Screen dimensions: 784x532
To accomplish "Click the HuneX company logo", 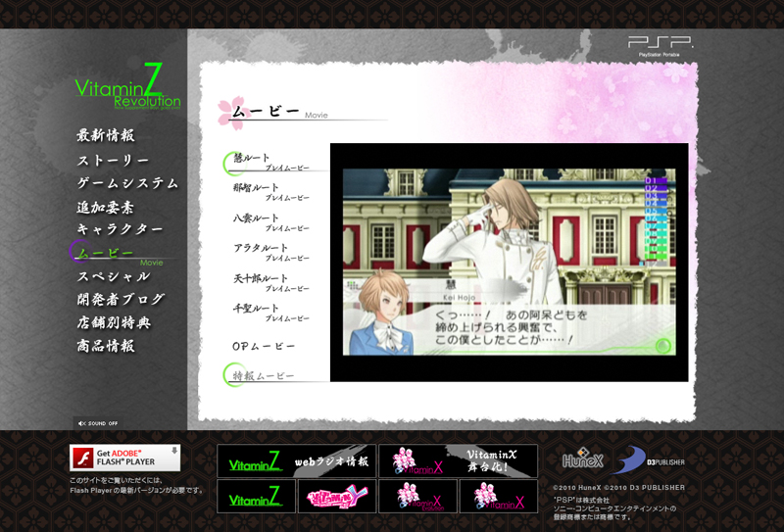I will pos(583,459).
